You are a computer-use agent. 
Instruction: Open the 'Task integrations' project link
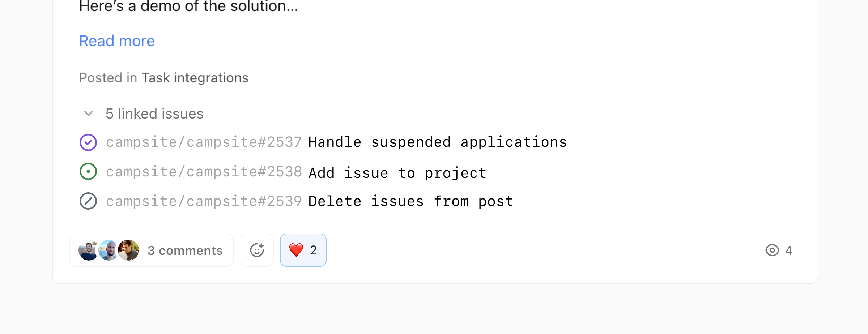(x=195, y=78)
